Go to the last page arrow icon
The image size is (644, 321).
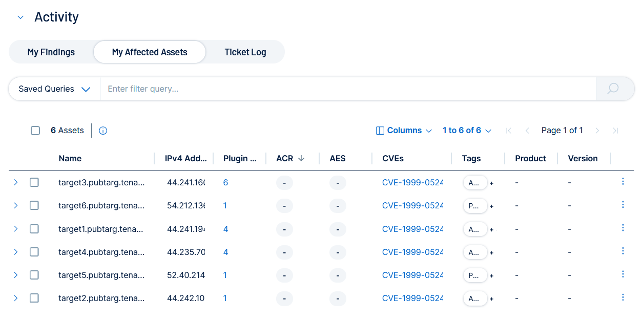(x=615, y=131)
